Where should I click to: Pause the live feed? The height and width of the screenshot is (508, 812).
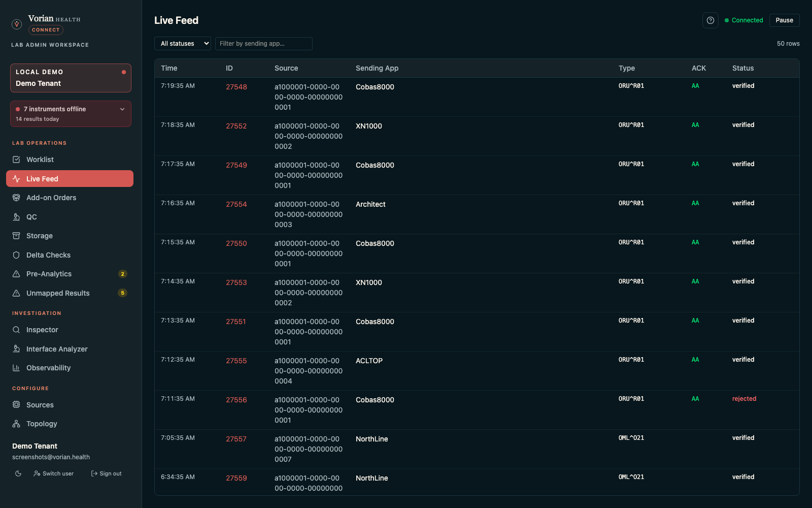pos(784,20)
